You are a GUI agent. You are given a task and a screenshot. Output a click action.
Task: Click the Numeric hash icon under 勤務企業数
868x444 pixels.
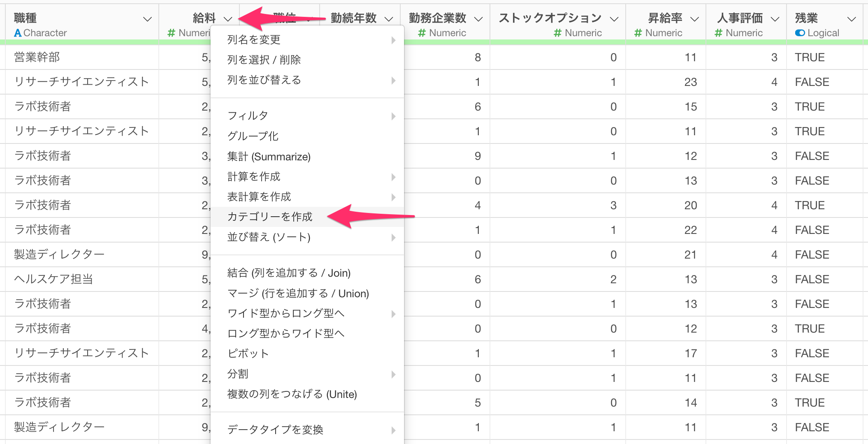coord(422,33)
